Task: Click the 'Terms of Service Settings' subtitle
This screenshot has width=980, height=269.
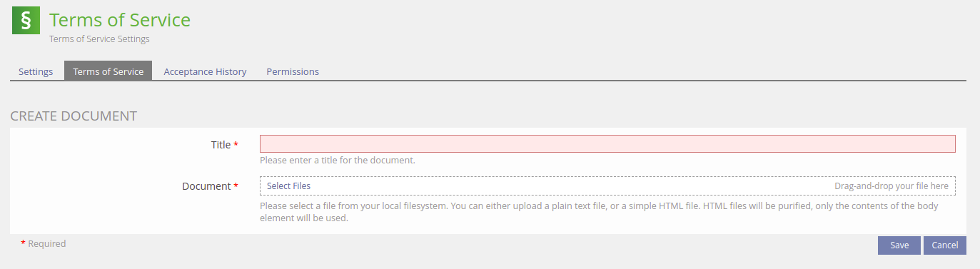Action: [99, 39]
